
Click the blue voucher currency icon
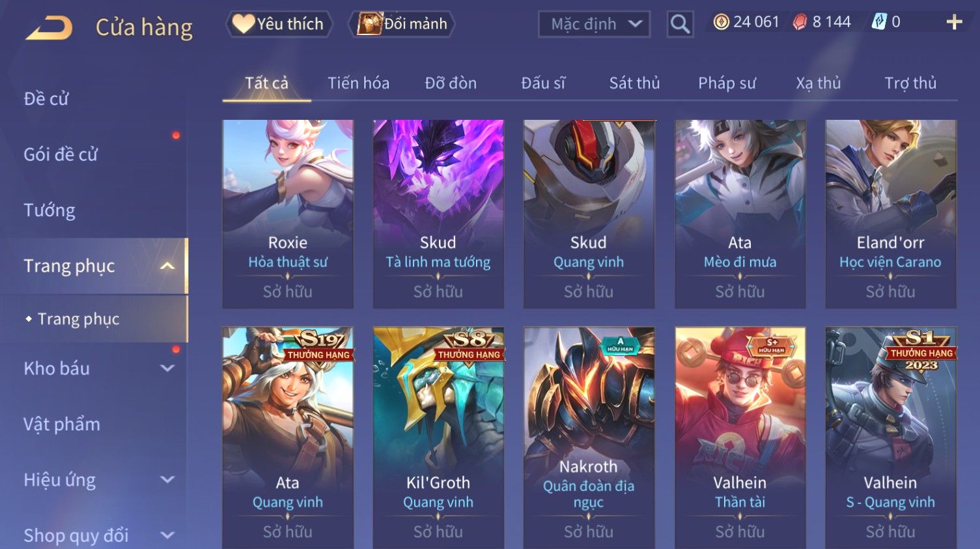pyautogui.click(x=880, y=22)
